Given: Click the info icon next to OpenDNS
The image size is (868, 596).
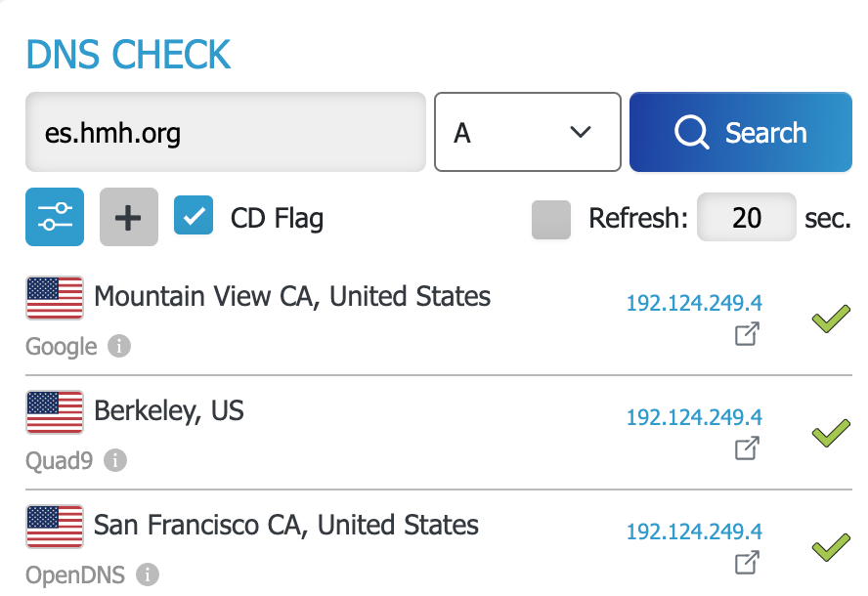Looking at the screenshot, I should [x=148, y=575].
